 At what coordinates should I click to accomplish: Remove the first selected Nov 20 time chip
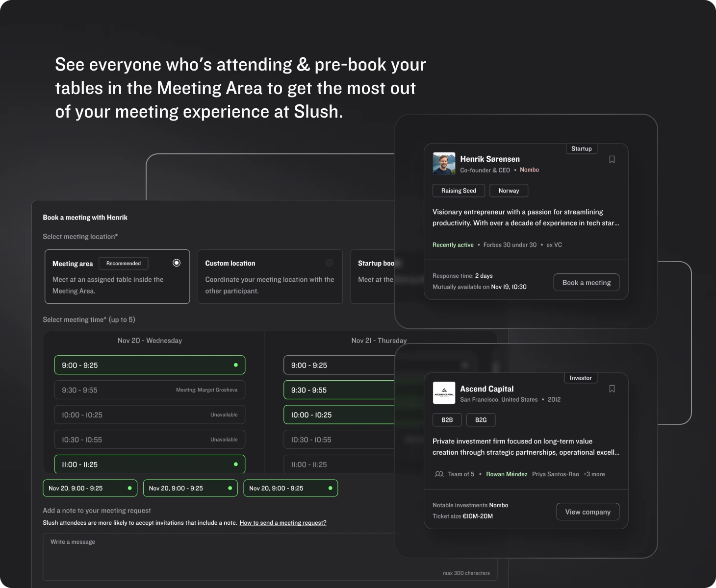(x=90, y=488)
